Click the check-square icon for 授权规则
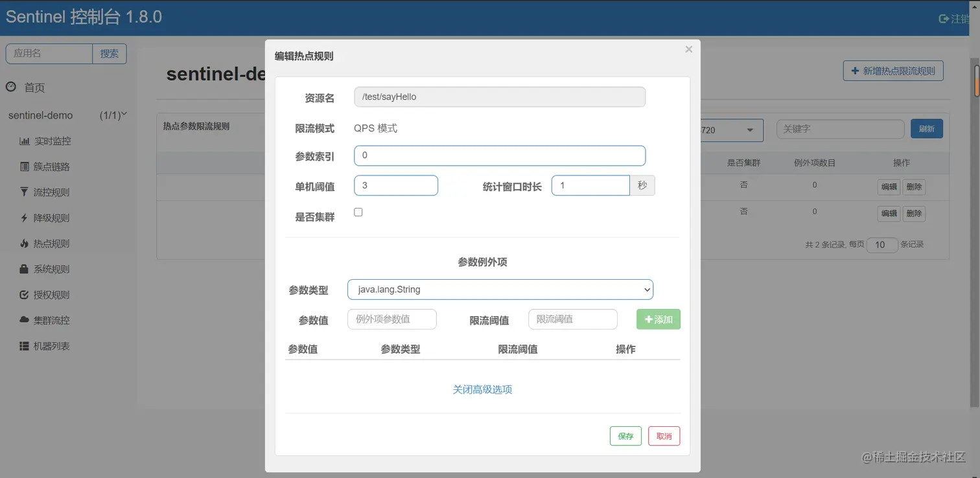 click(x=25, y=295)
